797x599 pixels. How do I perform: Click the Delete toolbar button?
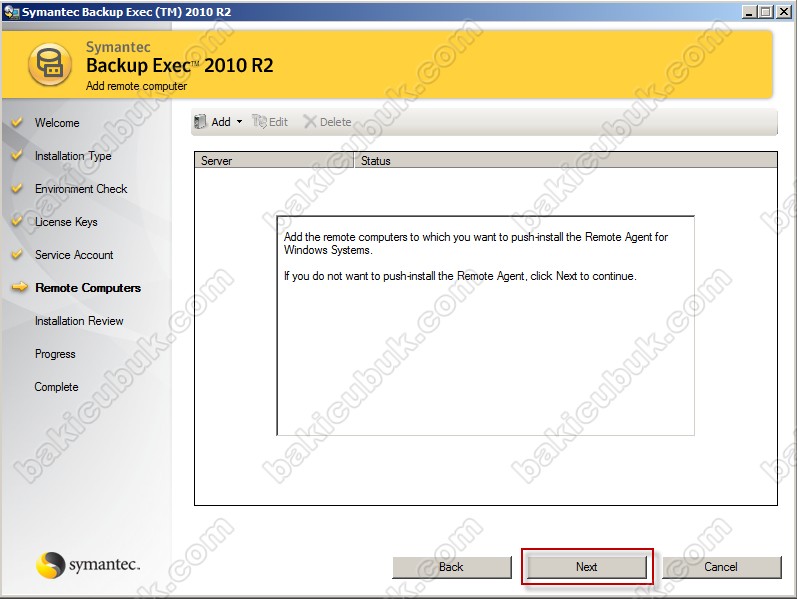pos(327,122)
